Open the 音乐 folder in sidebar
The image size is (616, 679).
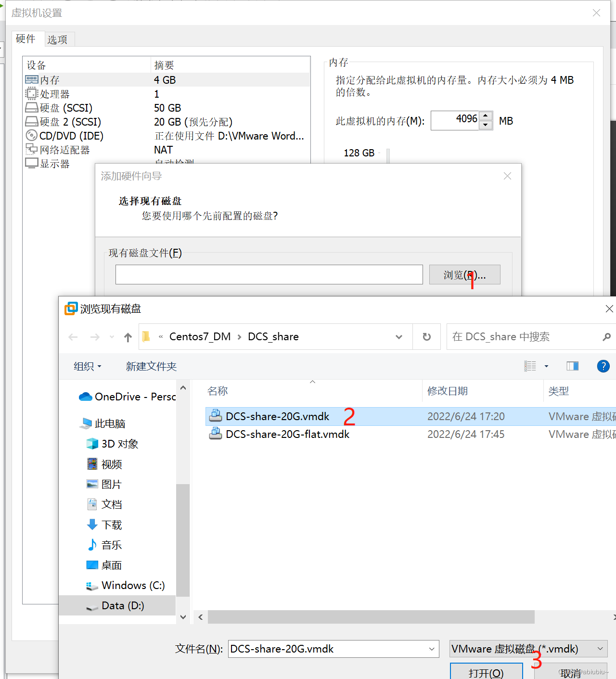click(104, 545)
